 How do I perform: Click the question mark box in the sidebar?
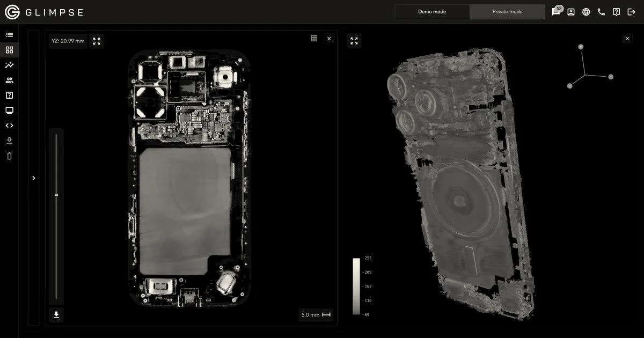click(9, 95)
